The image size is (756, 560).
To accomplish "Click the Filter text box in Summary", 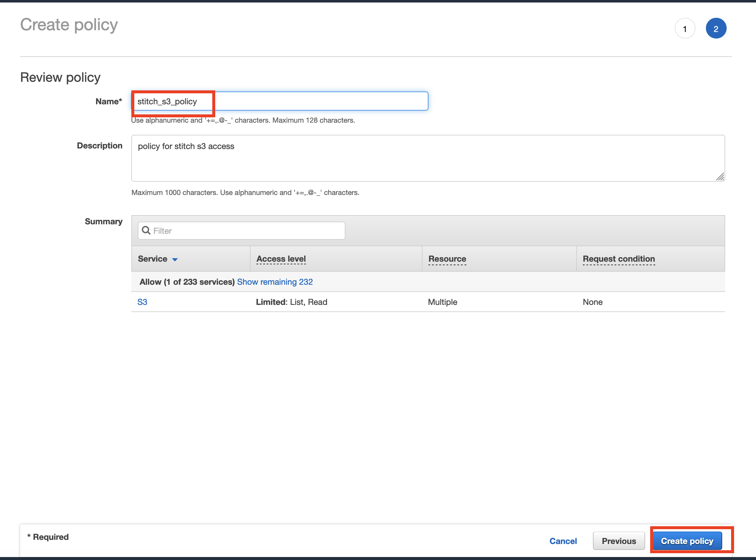I will coord(241,231).
